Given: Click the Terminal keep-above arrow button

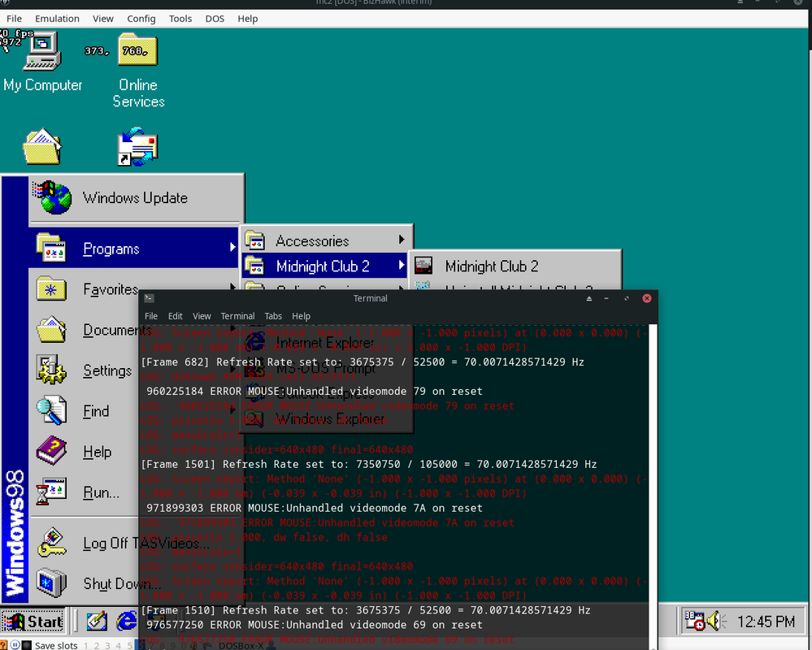Looking at the screenshot, I should [588, 299].
